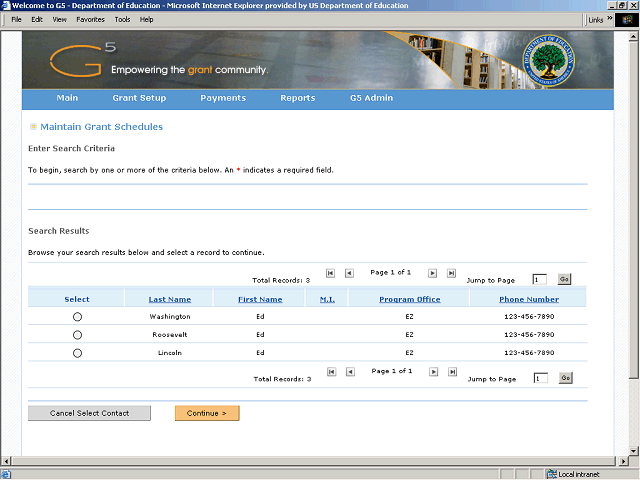Click the top Jump to Page input field
640x480 pixels.
(540, 280)
